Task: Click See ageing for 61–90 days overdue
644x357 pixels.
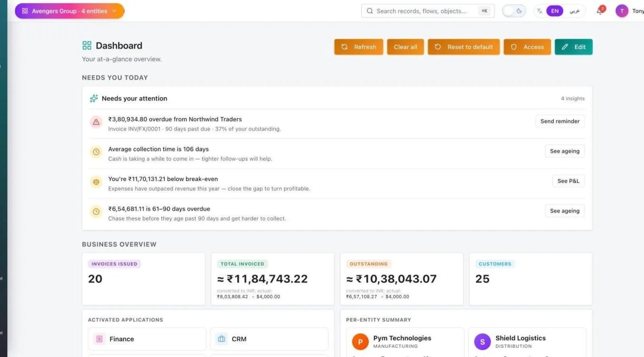Action: click(x=565, y=210)
